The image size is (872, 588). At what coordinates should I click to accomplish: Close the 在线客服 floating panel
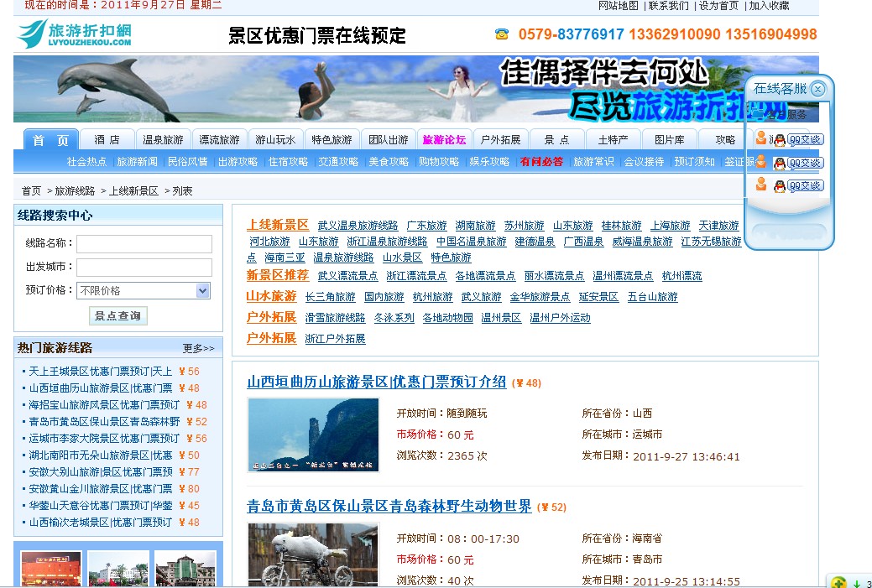[817, 89]
